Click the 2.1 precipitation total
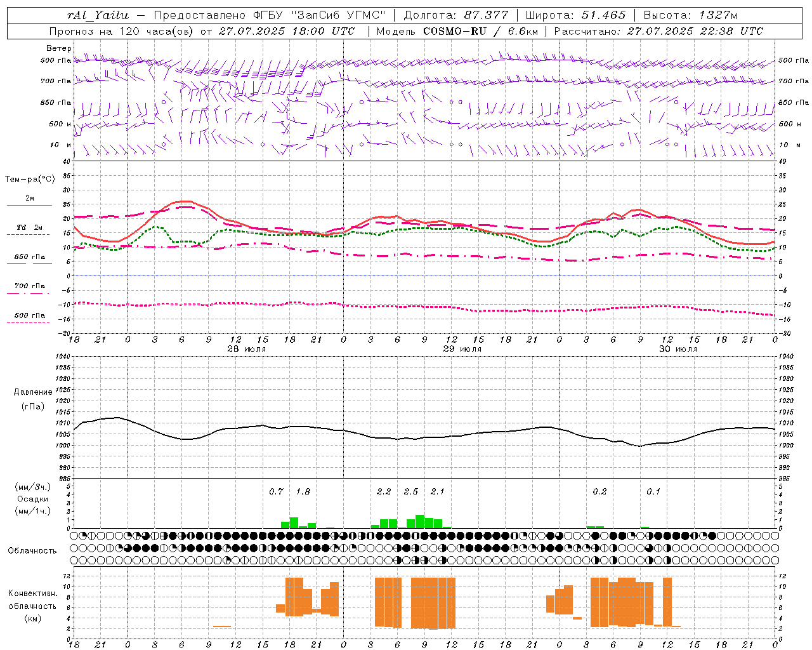The image size is (812, 650). pyautogui.click(x=438, y=491)
